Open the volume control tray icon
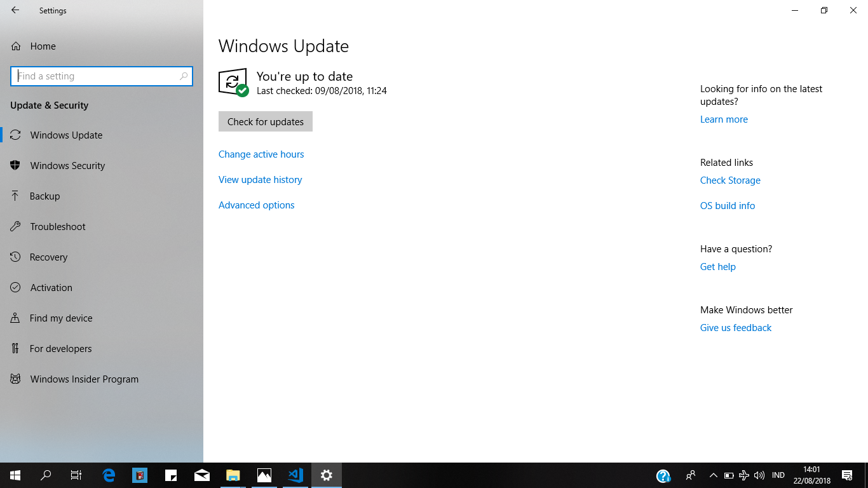Viewport: 868px width, 488px height. [759, 475]
